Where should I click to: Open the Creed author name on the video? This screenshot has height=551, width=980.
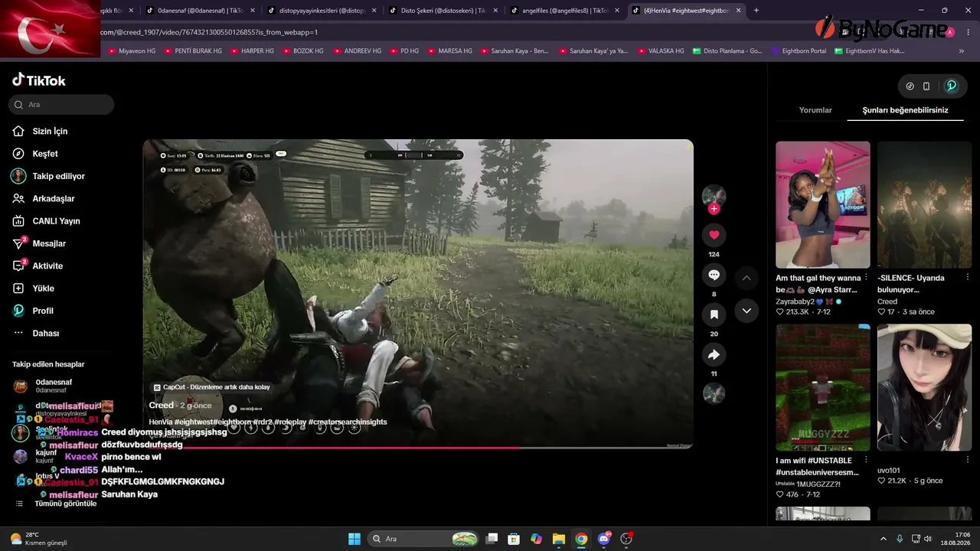pyautogui.click(x=161, y=406)
